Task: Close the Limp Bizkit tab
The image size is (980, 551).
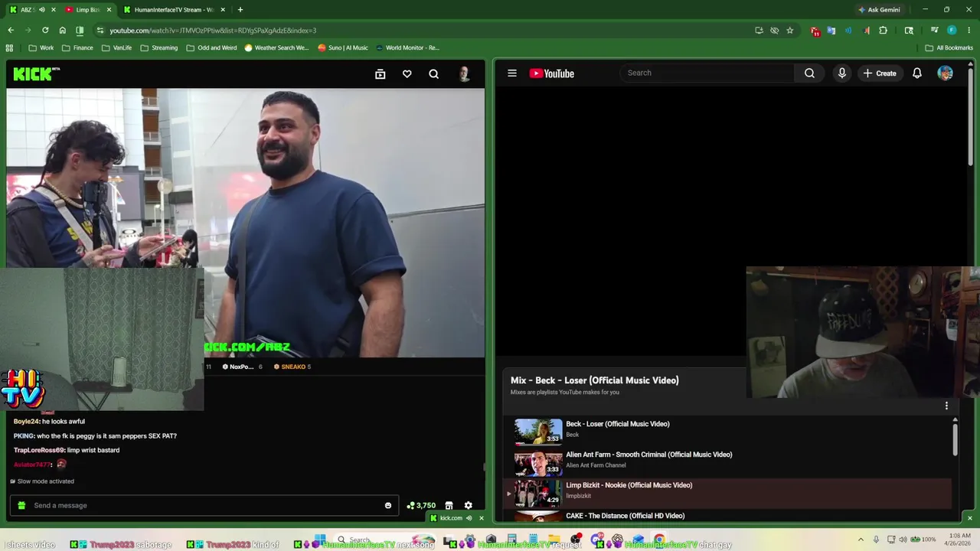Action: (109, 10)
